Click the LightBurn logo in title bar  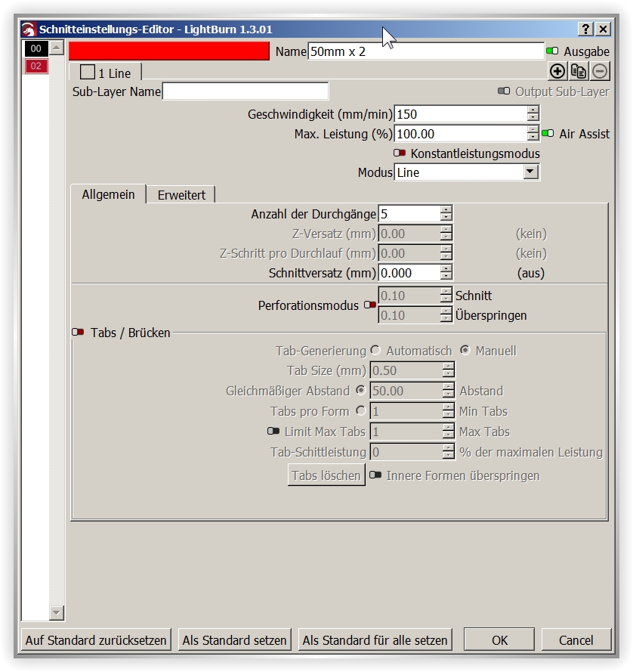pyautogui.click(x=29, y=29)
